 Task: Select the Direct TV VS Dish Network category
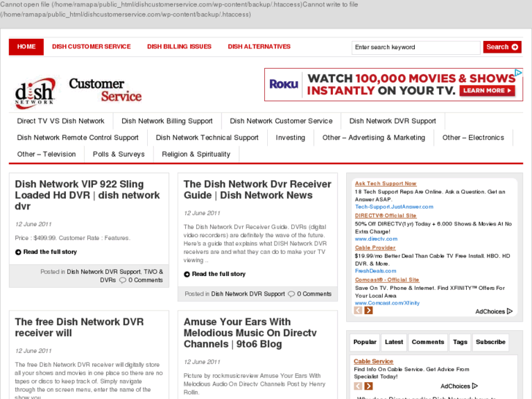click(61, 121)
